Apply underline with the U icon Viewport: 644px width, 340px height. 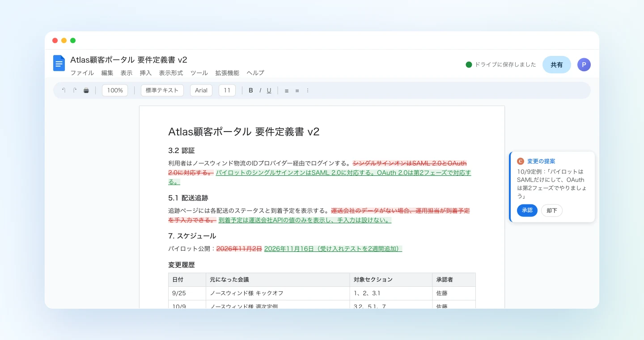click(269, 90)
